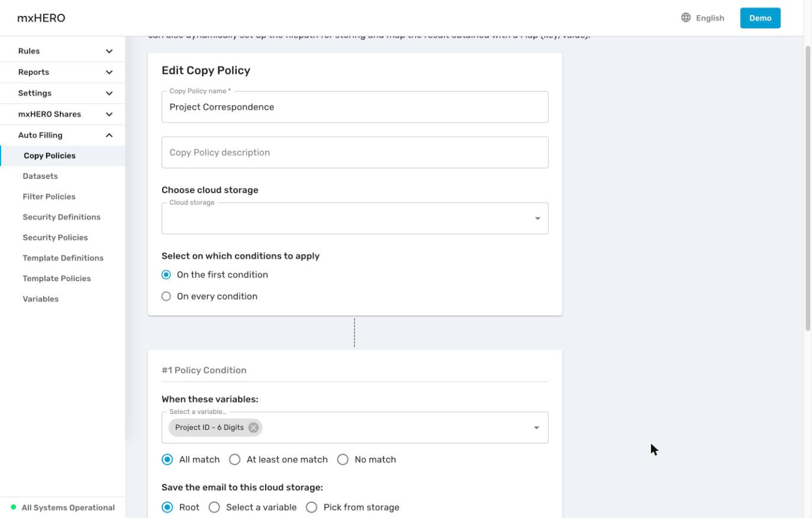The height and width of the screenshot is (518, 812).
Task: Open Template Policies page
Action: (x=57, y=279)
